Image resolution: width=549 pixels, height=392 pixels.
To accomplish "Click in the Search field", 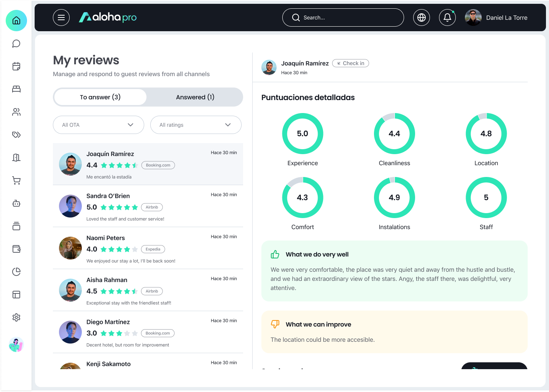I will 343,18.
